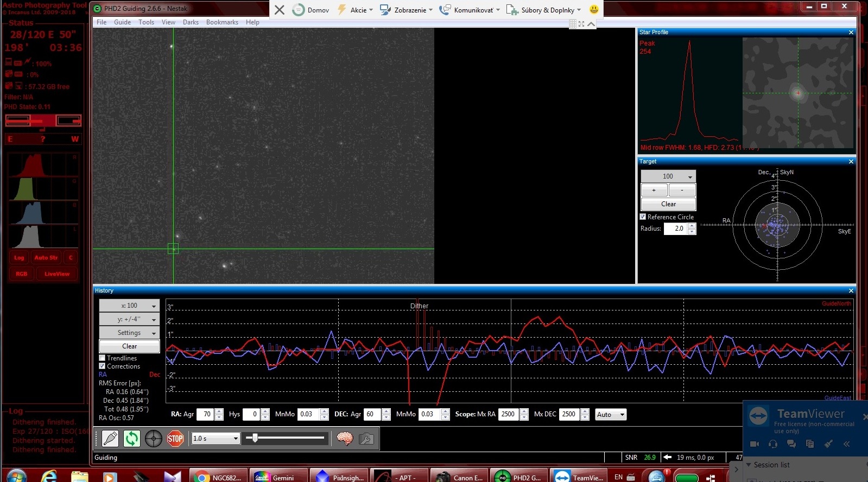Open the Bookmarks menu

point(222,22)
